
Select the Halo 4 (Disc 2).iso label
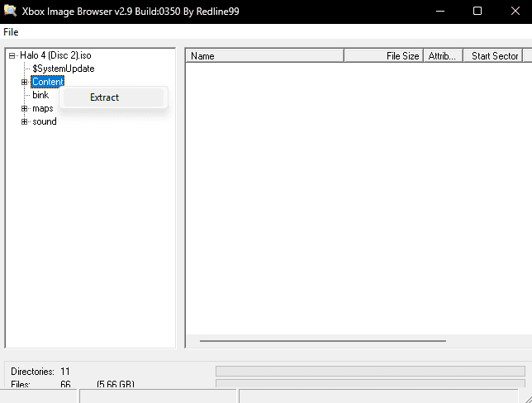point(55,55)
